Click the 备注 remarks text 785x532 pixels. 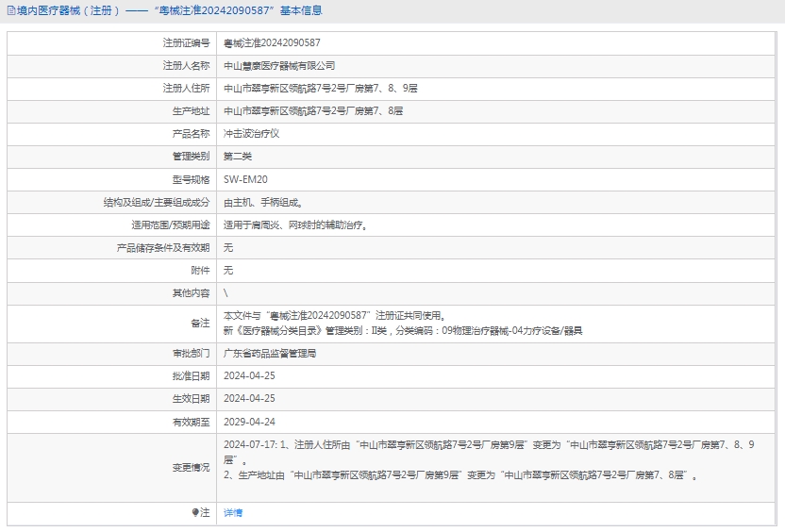402,324
